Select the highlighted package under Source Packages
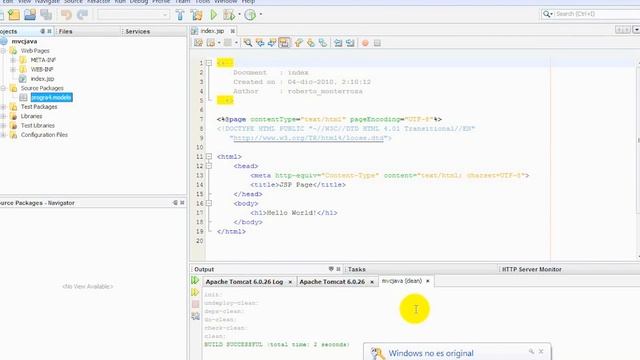Viewport: 640px width, 360px height. (51, 98)
